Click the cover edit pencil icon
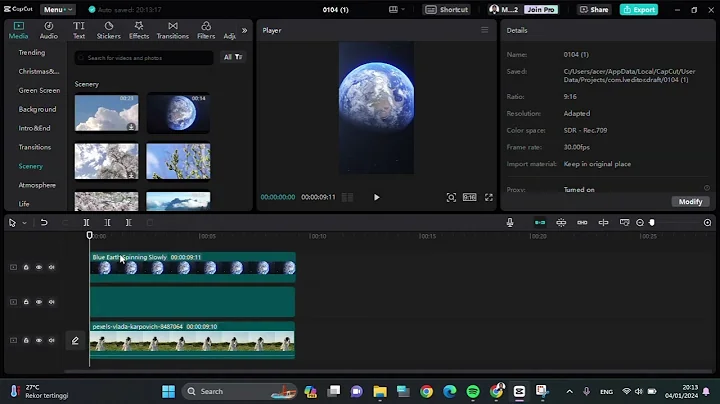Image resolution: width=720 pixels, height=404 pixels. click(x=75, y=341)
